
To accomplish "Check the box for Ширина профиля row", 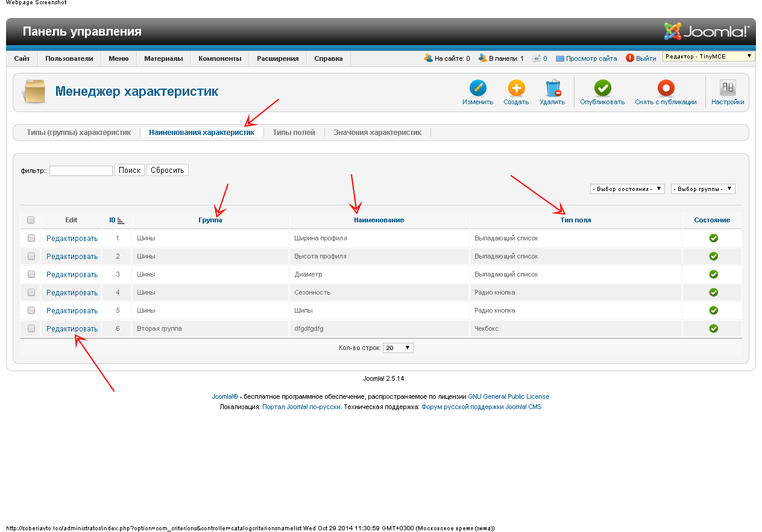I will (x=31, y=238).
